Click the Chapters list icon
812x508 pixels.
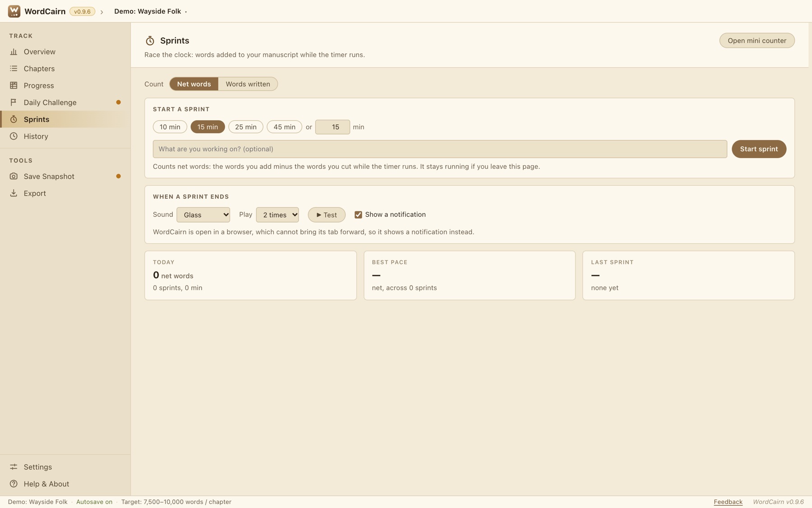(14, 69)
